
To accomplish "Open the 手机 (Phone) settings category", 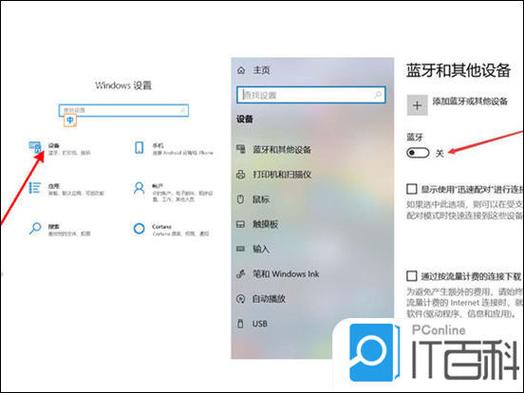I will point(173,149).
